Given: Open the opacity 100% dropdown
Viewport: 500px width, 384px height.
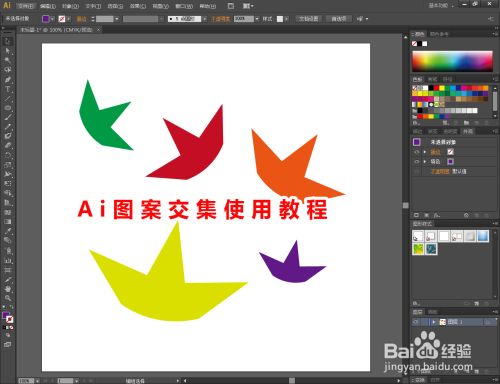Looking at the screenshot, I should (x=257, y=19).
